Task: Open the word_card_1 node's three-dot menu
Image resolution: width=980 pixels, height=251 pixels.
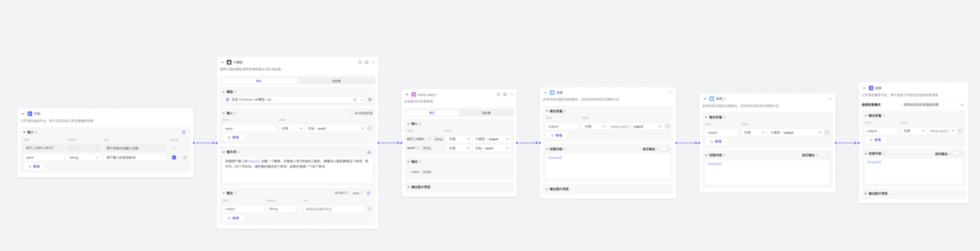Action: click(x=511, y=94)
